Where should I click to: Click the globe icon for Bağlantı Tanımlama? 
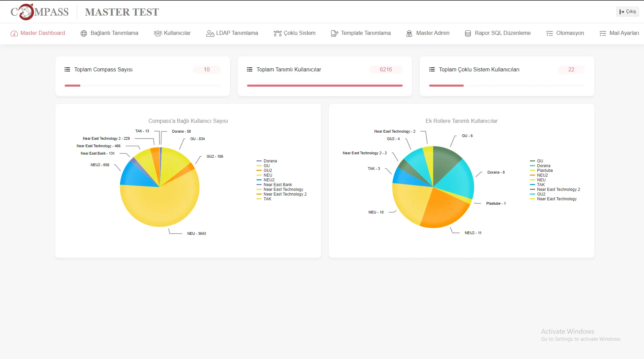coord(84,33)
